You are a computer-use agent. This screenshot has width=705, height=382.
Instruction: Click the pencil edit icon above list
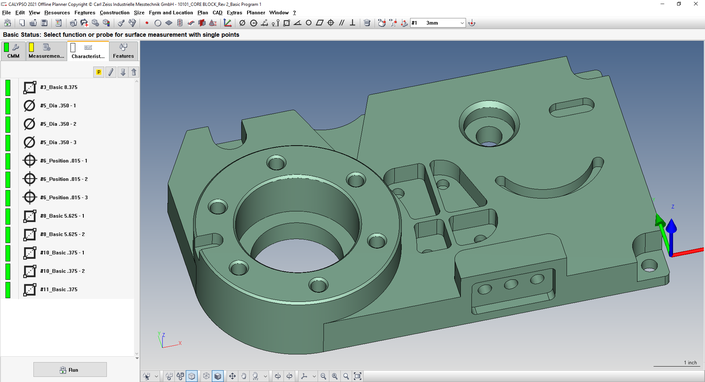coord(111,72)
